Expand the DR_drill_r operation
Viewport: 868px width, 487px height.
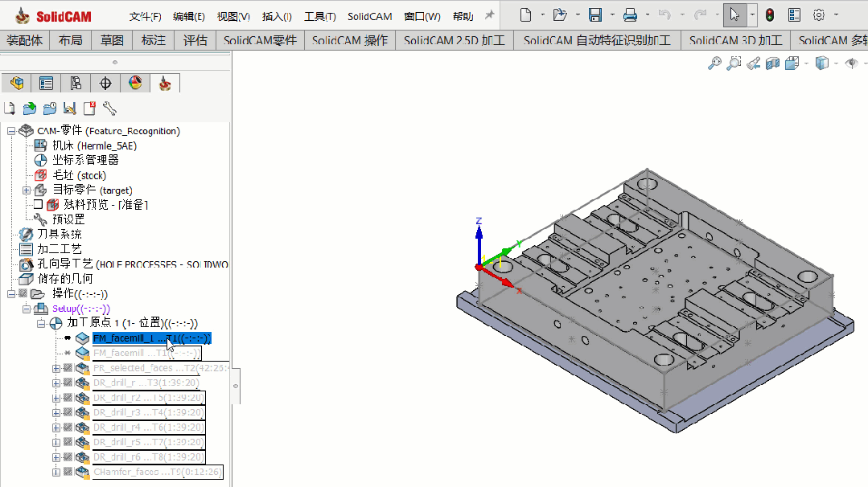[56, 383]
